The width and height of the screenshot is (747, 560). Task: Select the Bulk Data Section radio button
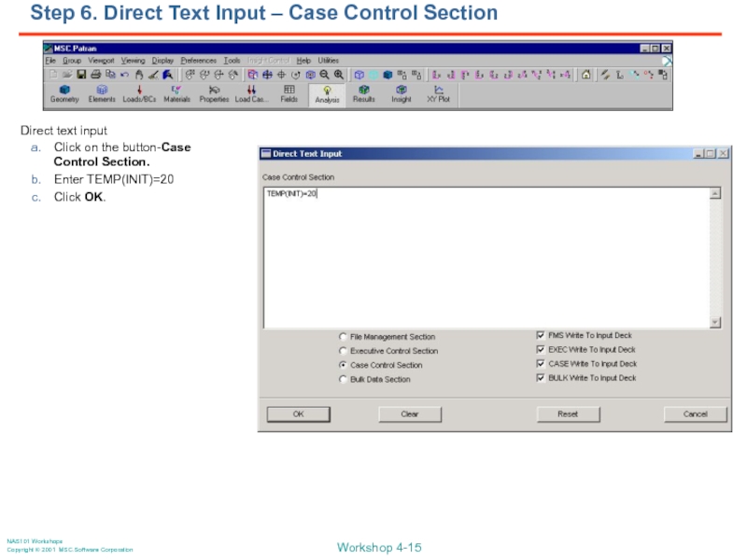343,380
